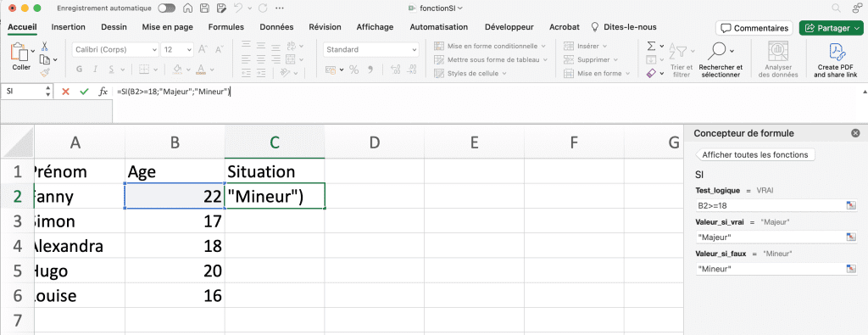
Task: Click Create PDF and share link
Action: (x=835, y=60)
